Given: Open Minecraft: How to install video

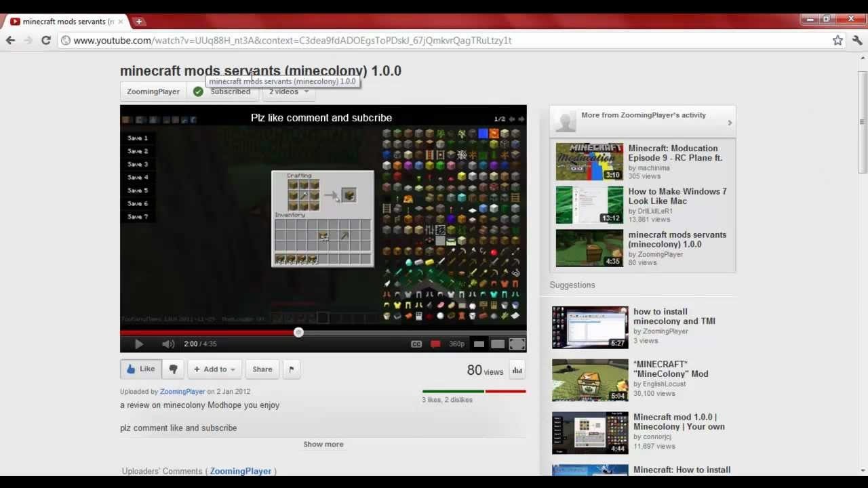Looking at the screenshot, I should click(682, 470).
